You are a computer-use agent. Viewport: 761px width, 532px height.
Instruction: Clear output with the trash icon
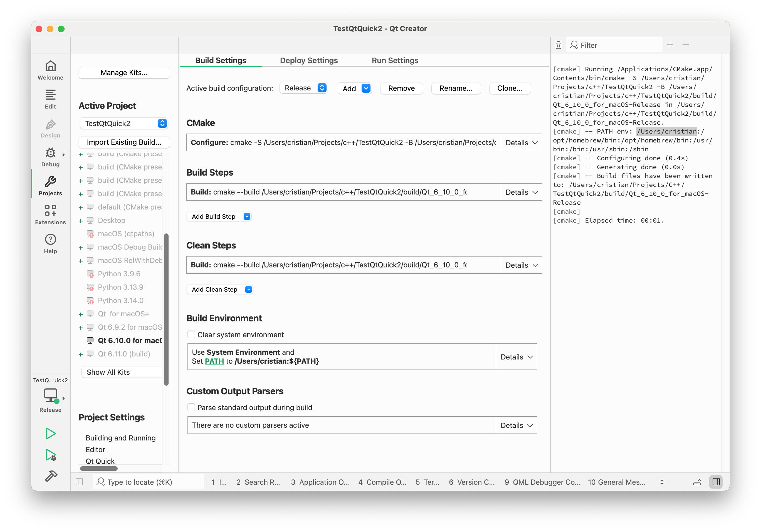point(558,45)
